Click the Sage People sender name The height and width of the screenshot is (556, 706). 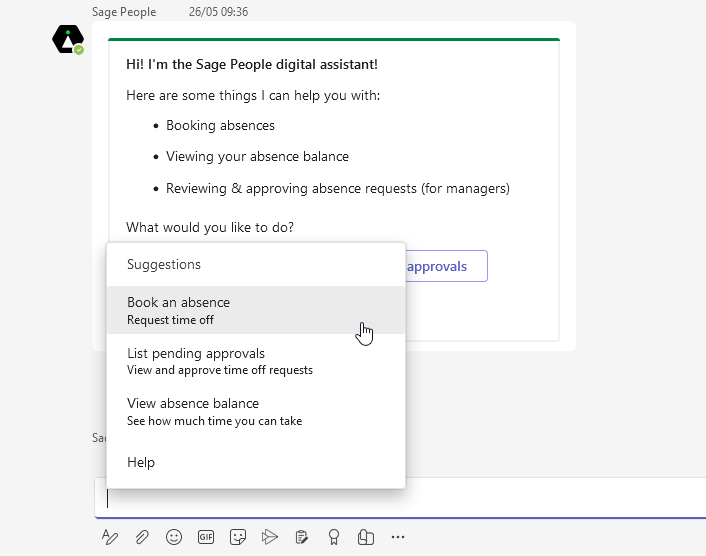point(124,12)
